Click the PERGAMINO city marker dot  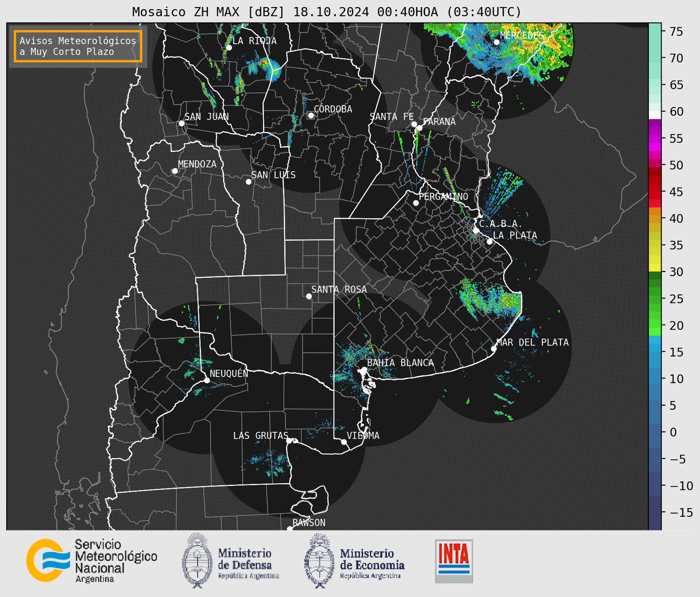point(416,203)
